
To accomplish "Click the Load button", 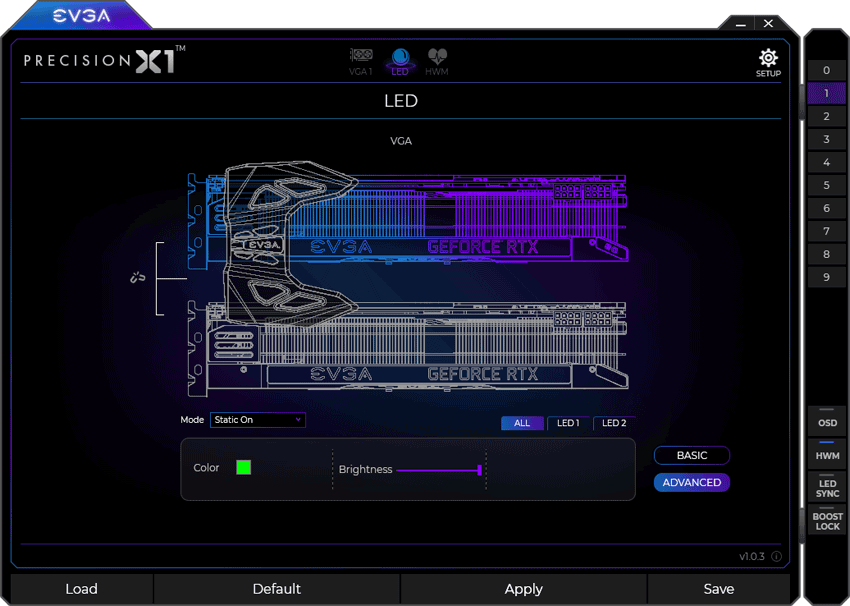I will point(81,589).
